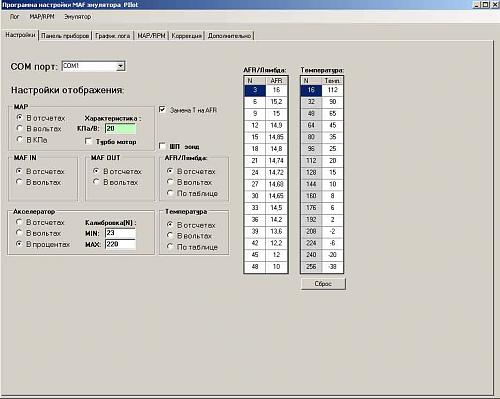Click temperature cell with value -38

click(x=332, y=267)
